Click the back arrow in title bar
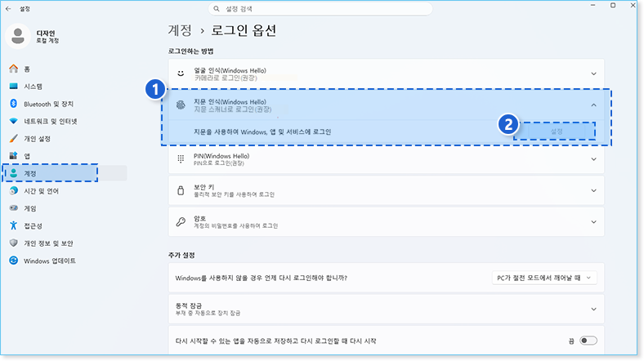 (x=8, y=9)
